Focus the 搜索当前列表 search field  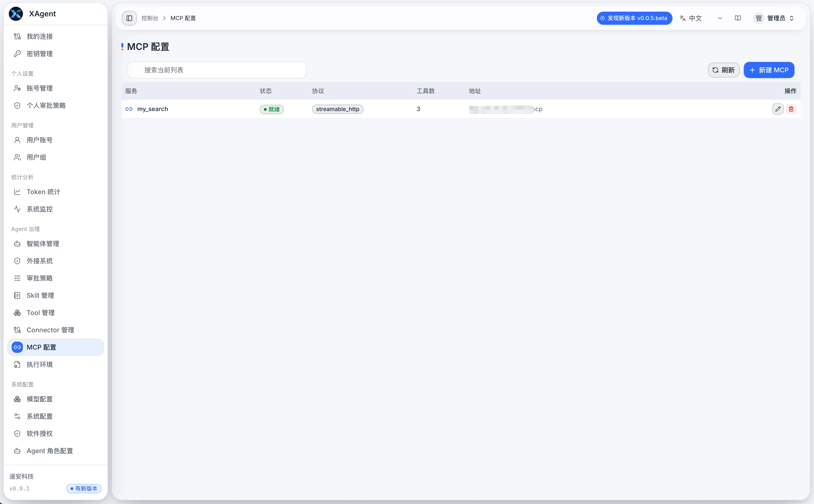tap(216, 70)
